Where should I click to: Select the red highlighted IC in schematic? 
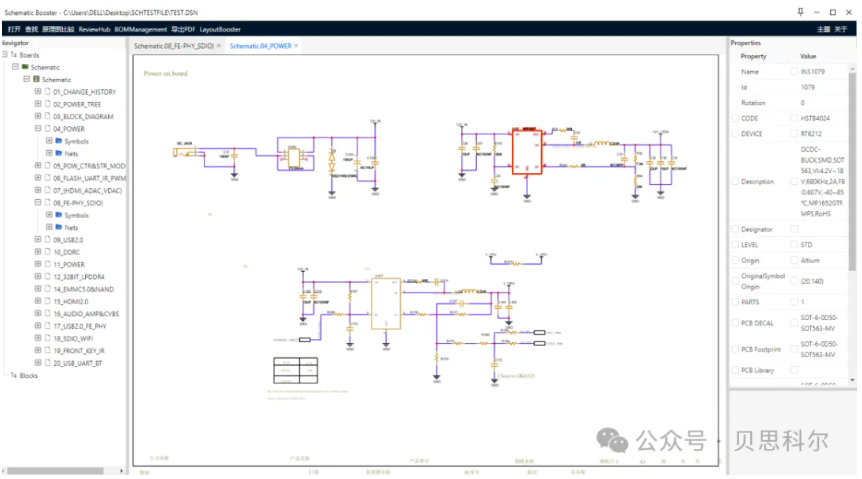[x=527, y=152]
